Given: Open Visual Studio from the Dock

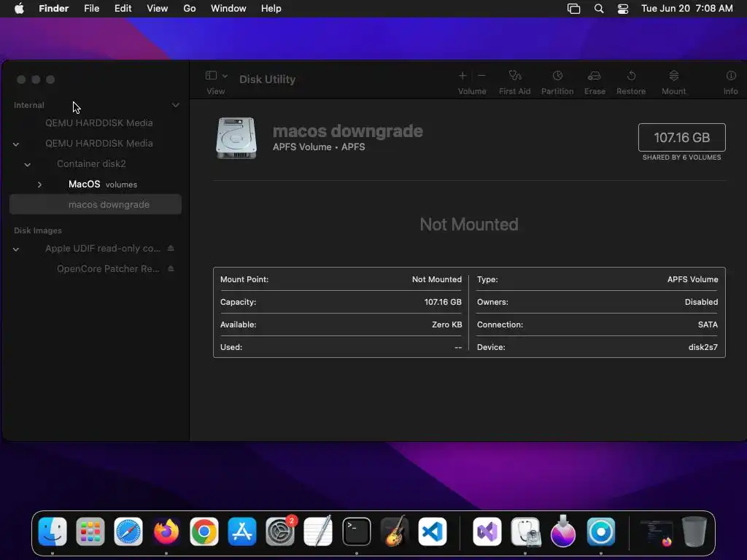Looking at the screenshot, I should (x=487, y=532).
